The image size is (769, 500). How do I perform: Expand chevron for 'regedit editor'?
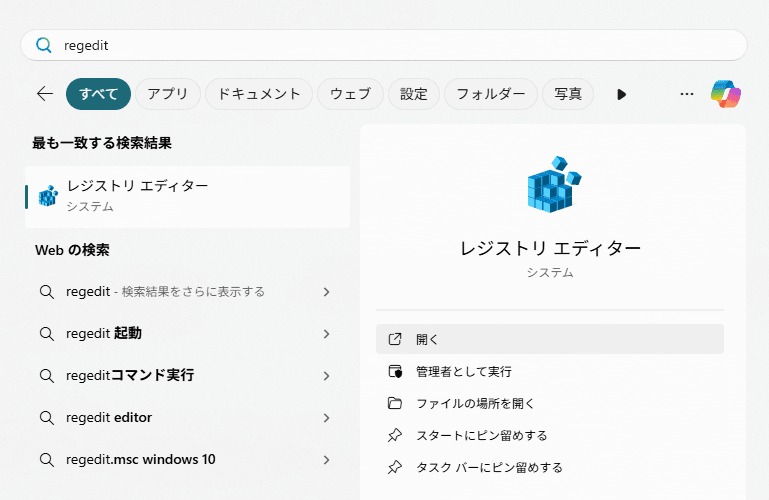point(326,418)
